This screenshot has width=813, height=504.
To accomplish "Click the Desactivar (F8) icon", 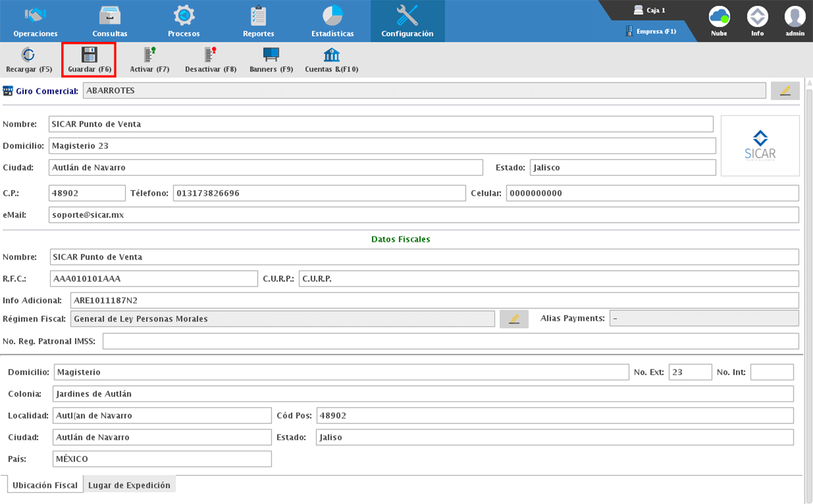I will pyautogui.click(x=210, y=60).
